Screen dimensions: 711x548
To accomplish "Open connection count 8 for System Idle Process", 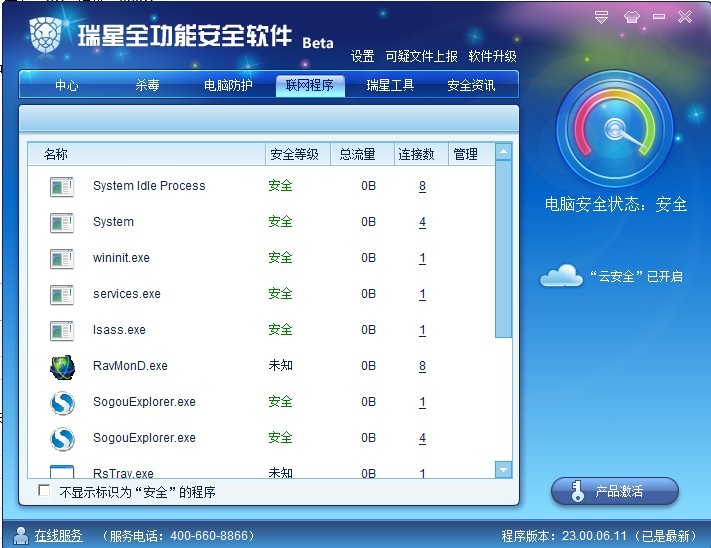I will point(422,186).
